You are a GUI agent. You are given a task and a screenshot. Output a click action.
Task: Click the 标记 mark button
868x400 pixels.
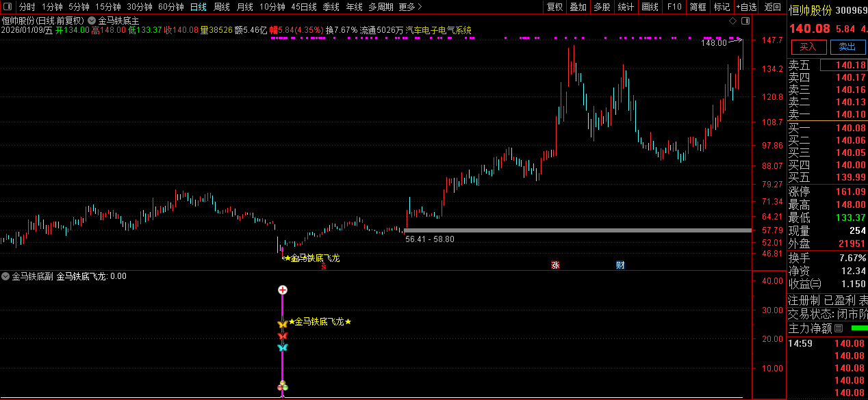[x=722, y=7]
